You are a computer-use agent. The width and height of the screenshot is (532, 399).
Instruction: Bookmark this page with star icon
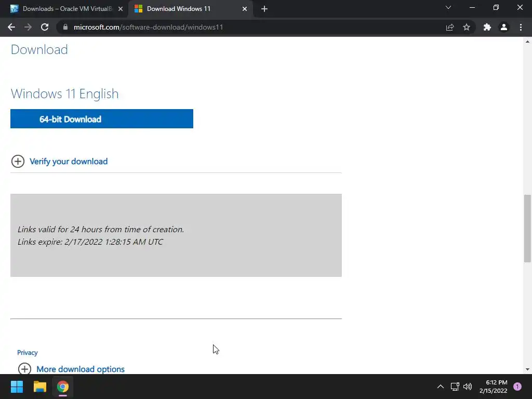pyautogui.click(x=467, y=27)
